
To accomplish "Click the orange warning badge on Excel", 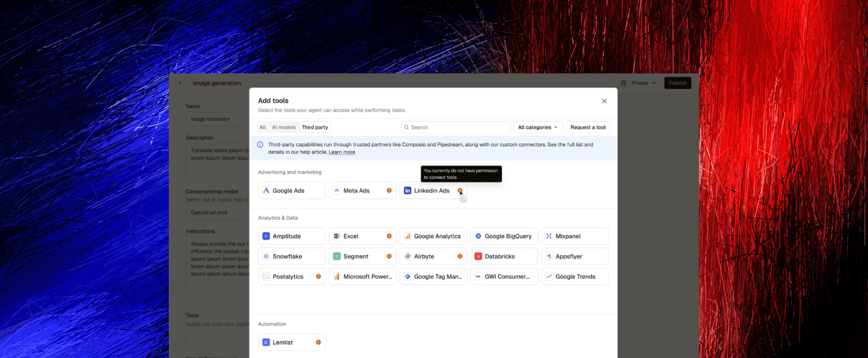I will 389,236.
